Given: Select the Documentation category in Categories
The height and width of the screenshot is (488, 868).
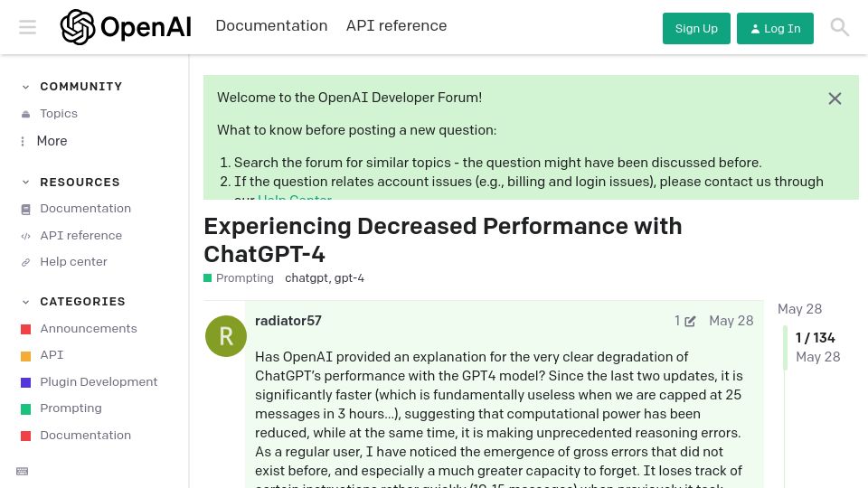Looking at the screenshot, I should coord(85,436).
